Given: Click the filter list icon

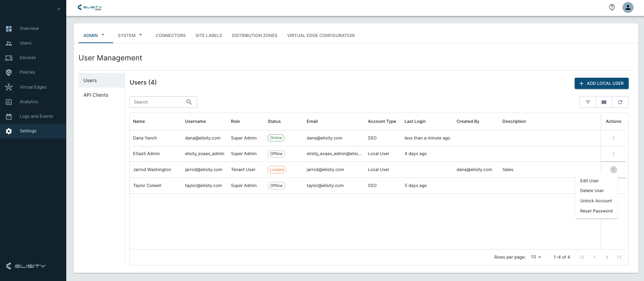Looking at the screenshot, I should click(x=588, y=102).
